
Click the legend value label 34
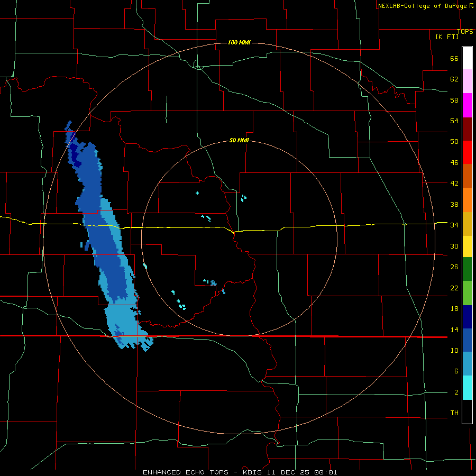[x=454, y=225]
